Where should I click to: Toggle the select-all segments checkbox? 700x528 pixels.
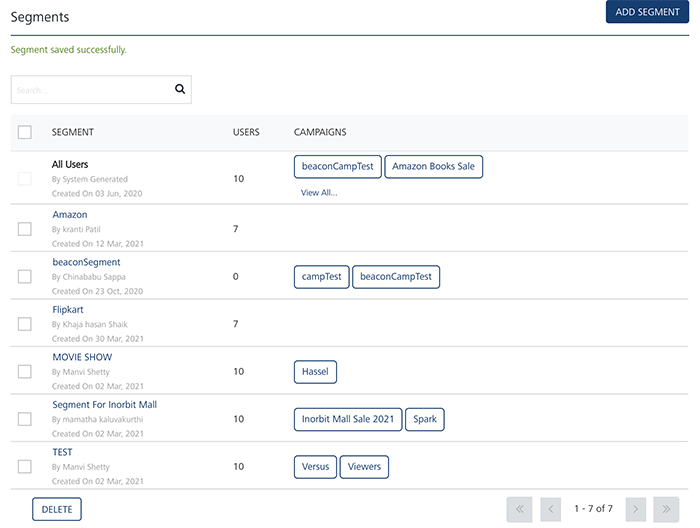25,132
